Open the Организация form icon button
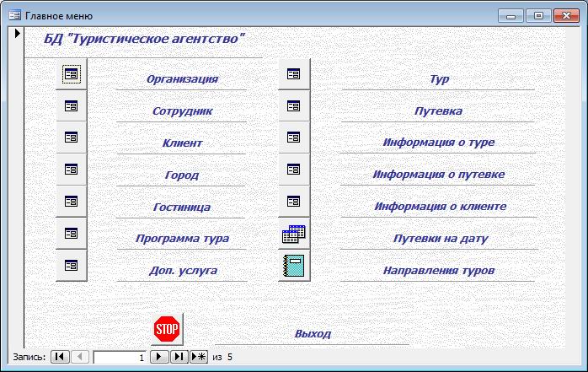 click(x=72, y=74)
